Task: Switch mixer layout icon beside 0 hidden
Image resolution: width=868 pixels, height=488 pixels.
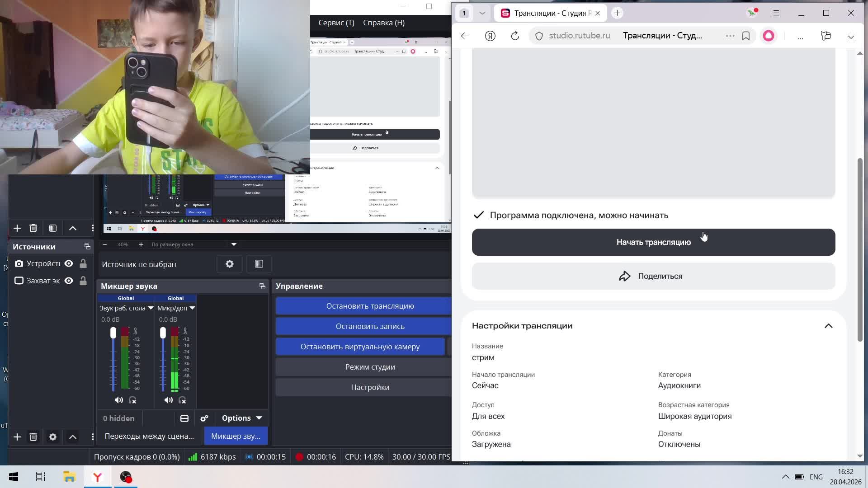Action: point(184,418)
